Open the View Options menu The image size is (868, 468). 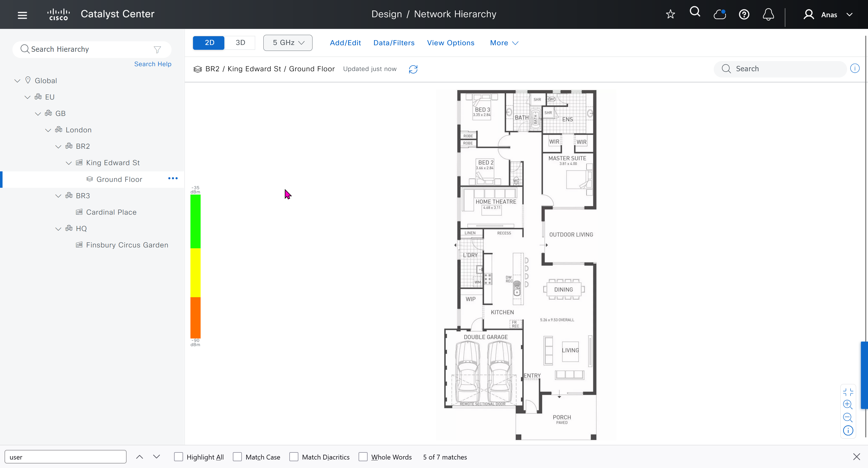(x=450, y=43)
